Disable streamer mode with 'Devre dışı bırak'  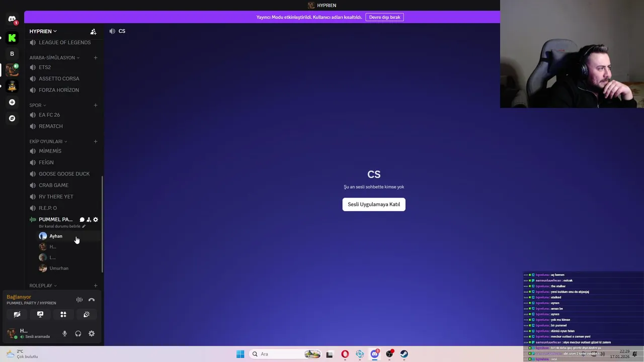coord(384,17)
